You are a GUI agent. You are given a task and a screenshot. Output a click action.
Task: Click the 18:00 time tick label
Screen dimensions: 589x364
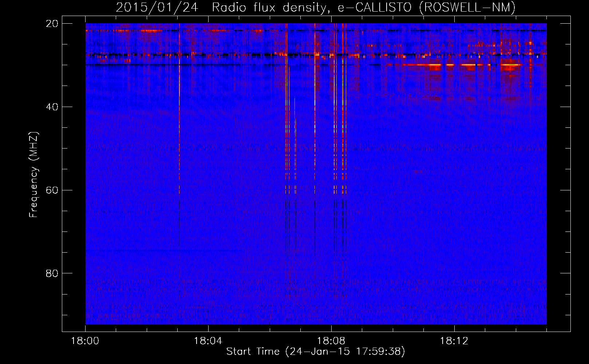pyautogui.click(x=85, y=341)
